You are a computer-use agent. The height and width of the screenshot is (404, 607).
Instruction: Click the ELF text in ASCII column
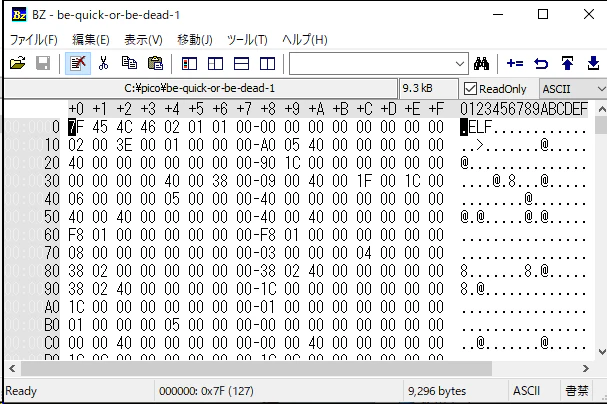480,127
